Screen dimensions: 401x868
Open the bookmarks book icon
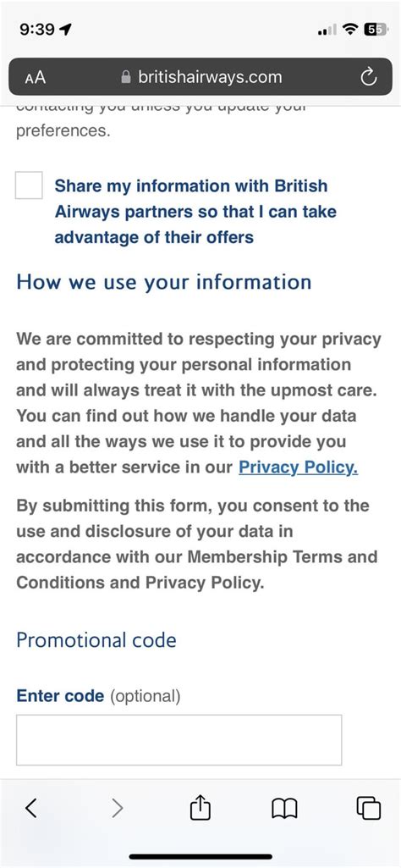point(285,809)
